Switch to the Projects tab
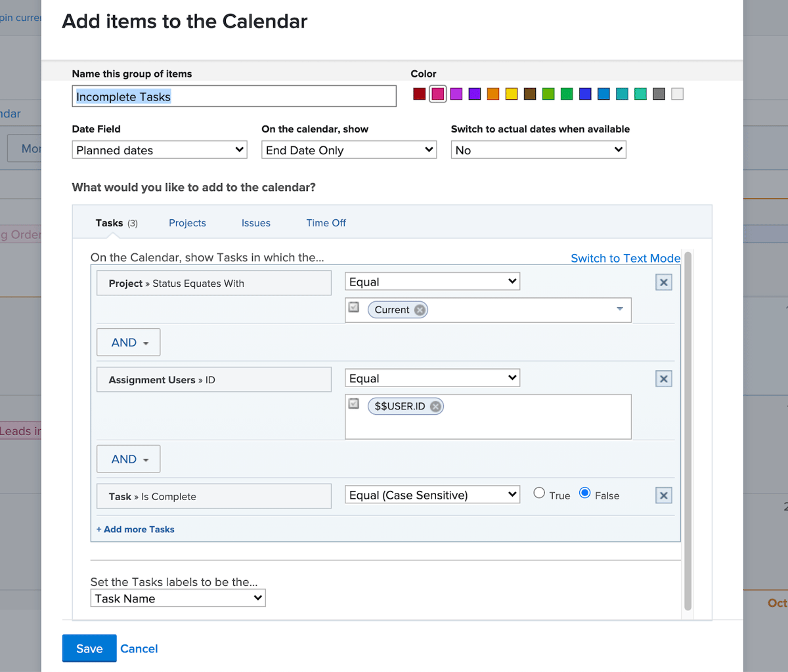 click(x=187, y=222)
